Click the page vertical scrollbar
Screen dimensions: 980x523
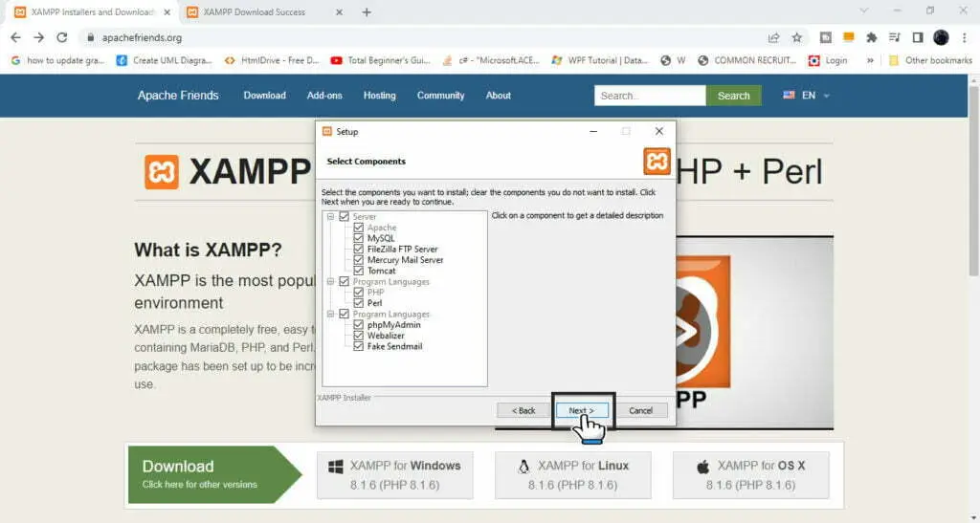973,181
